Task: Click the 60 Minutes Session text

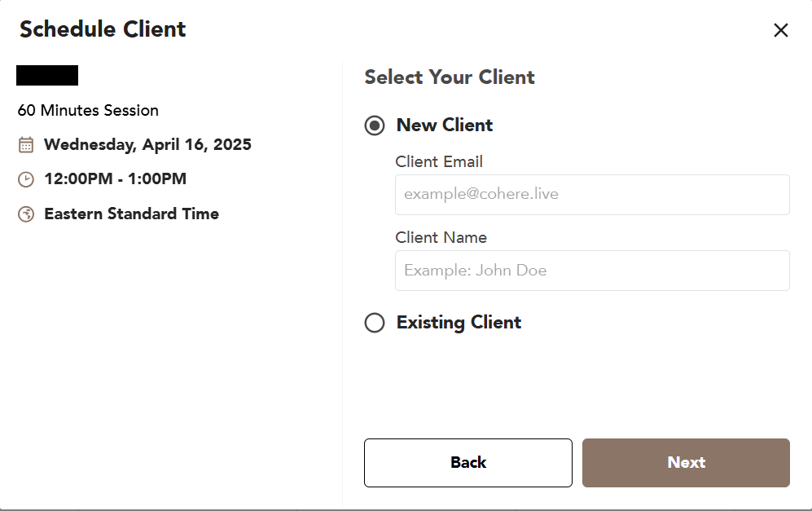Action: [88, 111]
